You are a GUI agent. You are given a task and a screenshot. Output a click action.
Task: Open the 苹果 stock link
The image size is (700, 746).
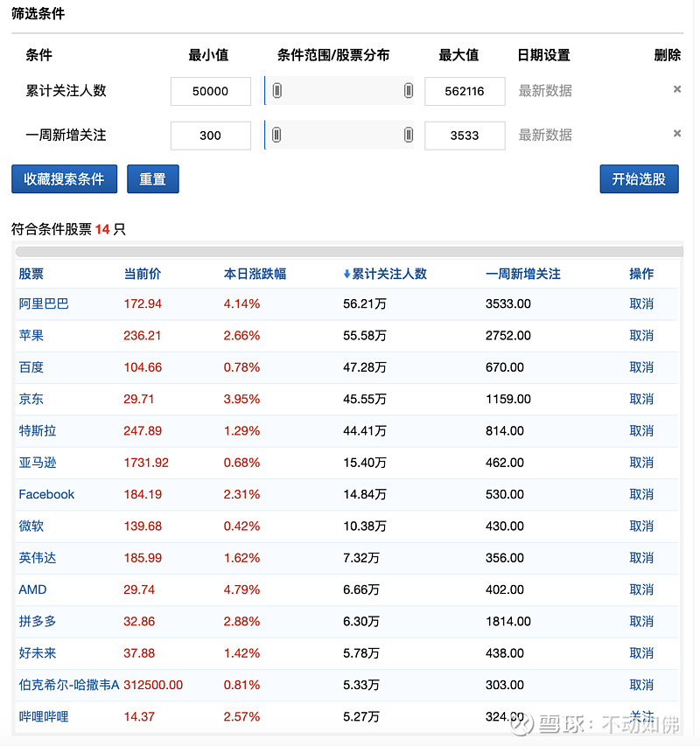click(31, 336)
